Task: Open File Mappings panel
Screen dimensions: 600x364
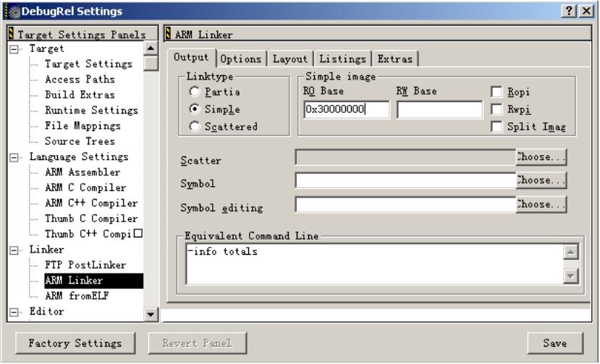Action: (x=83, y=125)
